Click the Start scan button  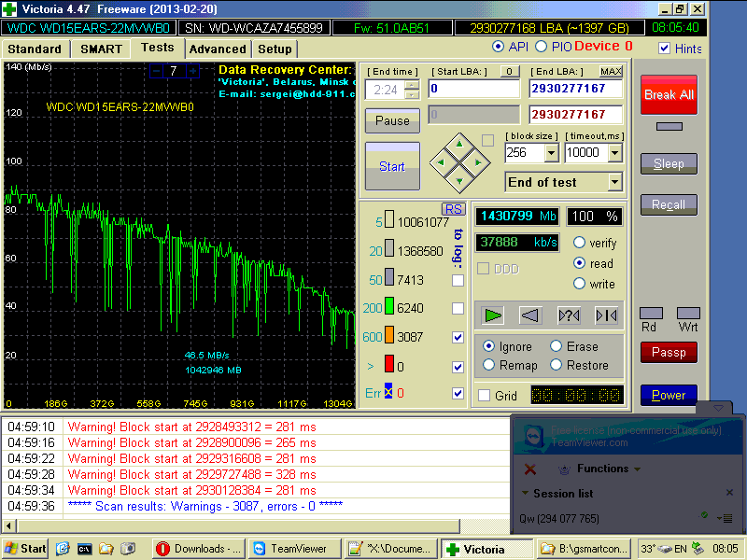pos(392,166)
